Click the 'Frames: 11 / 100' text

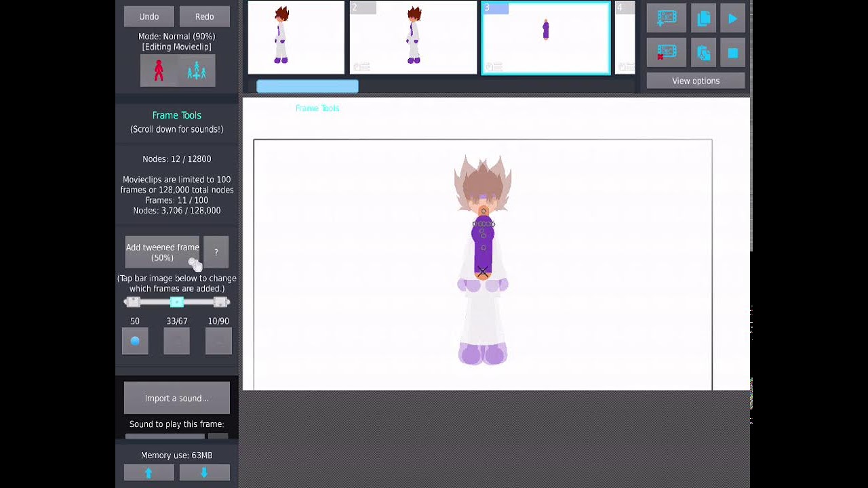click(177, 201)
